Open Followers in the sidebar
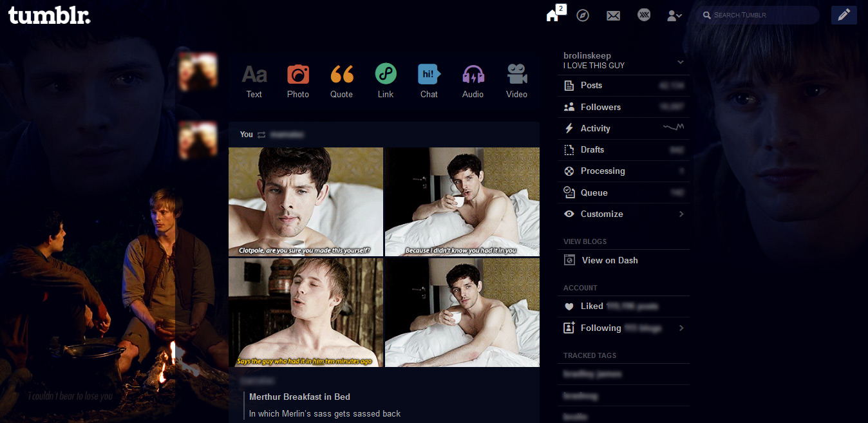 pos(623,107)
